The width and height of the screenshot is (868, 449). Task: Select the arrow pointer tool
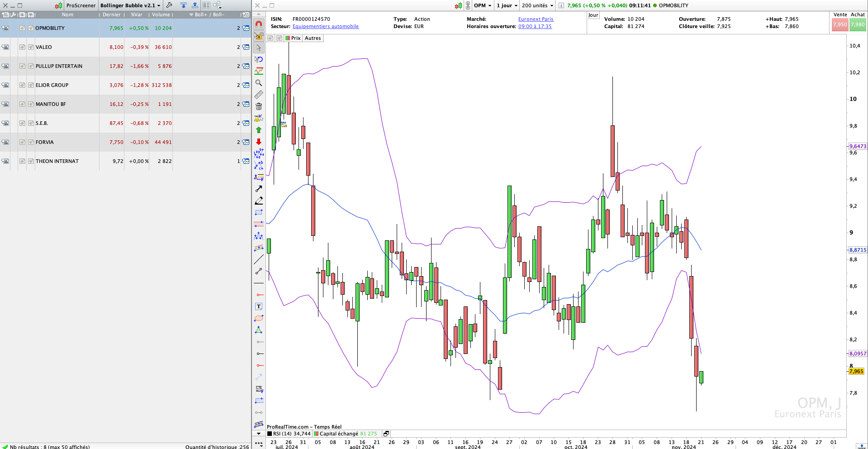click(259, 48)
